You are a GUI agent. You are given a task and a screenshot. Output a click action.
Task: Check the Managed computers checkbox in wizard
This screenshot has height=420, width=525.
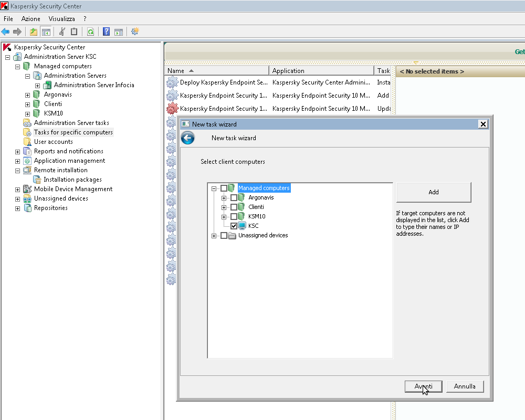point(224,188)
